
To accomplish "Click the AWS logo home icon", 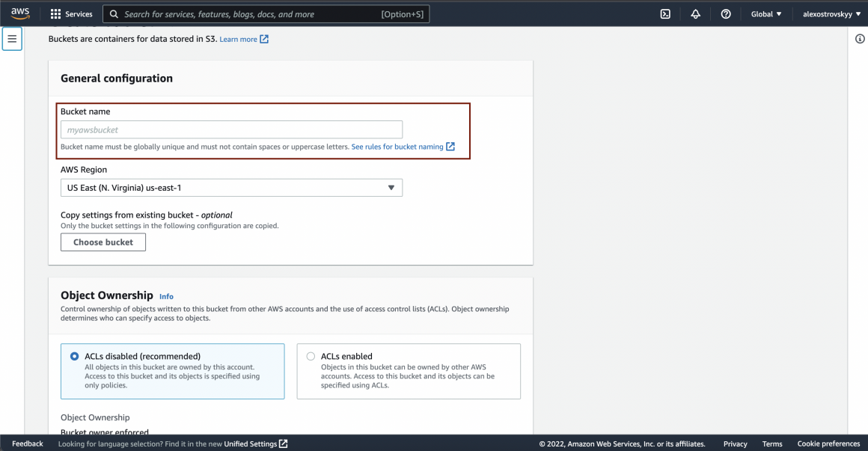I will 20,13.
